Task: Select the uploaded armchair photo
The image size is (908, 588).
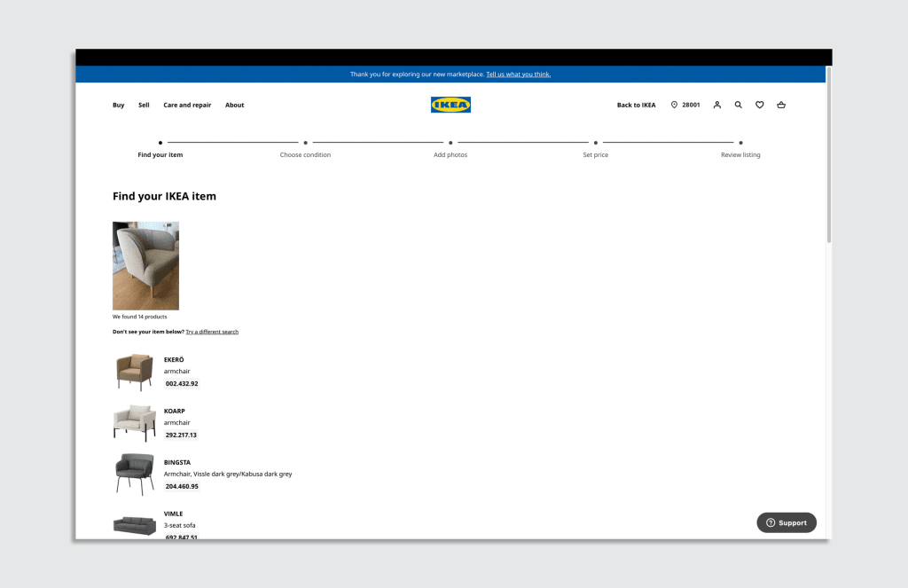Action: (x=145, y=265)
